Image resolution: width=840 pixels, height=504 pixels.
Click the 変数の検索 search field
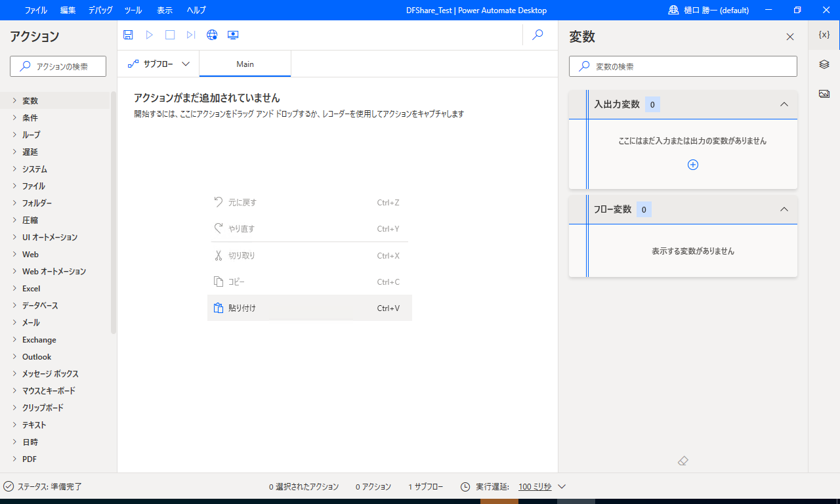(x=683, y=66)
